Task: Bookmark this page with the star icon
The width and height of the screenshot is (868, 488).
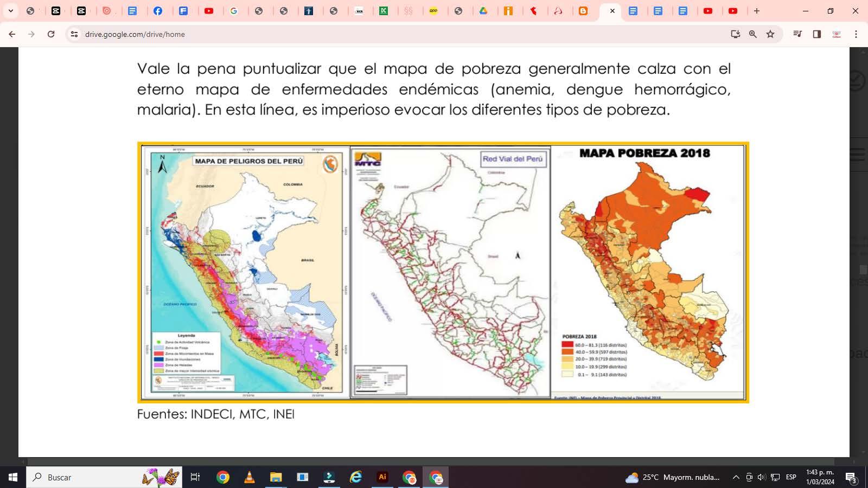Action: (x=770, y=34)
